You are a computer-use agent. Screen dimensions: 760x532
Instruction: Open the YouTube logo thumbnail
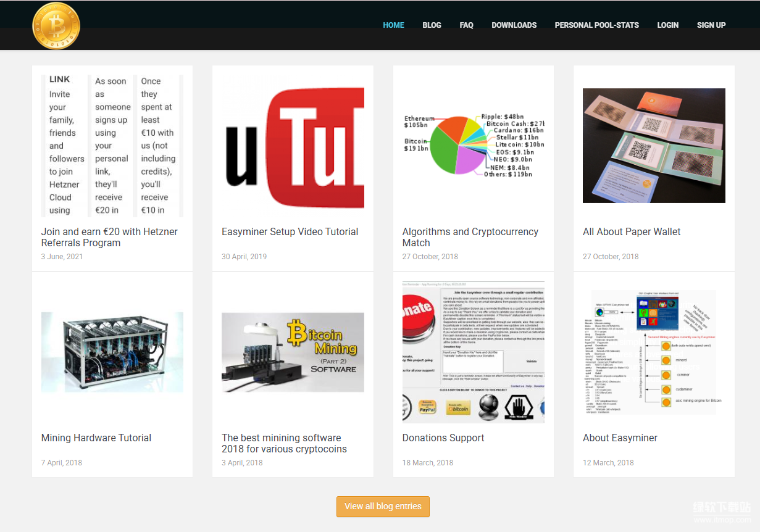(x=293, y=146)
